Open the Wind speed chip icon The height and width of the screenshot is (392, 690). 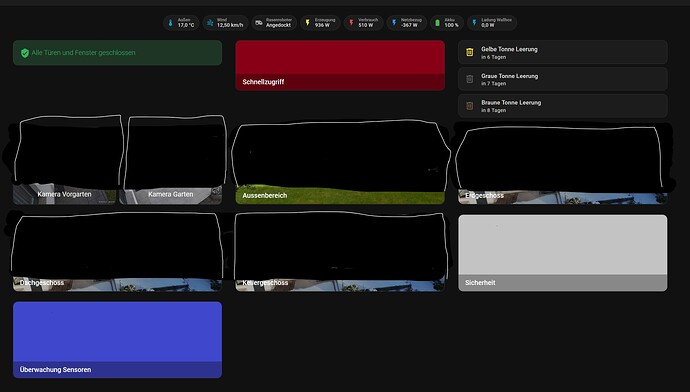[x=210, y=22]
